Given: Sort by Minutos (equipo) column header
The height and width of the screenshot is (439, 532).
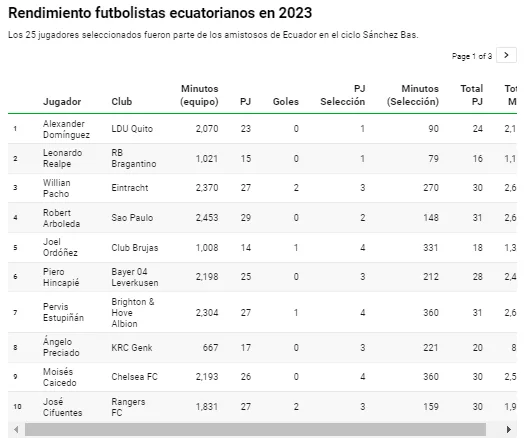Looking at the screenshot, I should tap(199, 95).
